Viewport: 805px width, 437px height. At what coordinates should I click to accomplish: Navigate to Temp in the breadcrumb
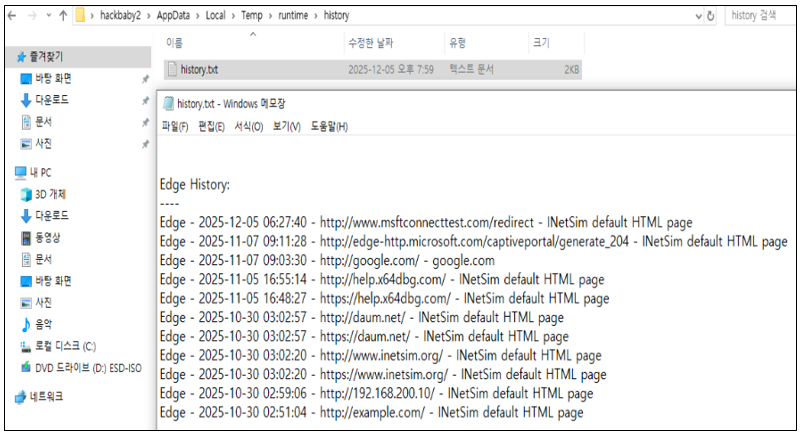coord(252,15)
